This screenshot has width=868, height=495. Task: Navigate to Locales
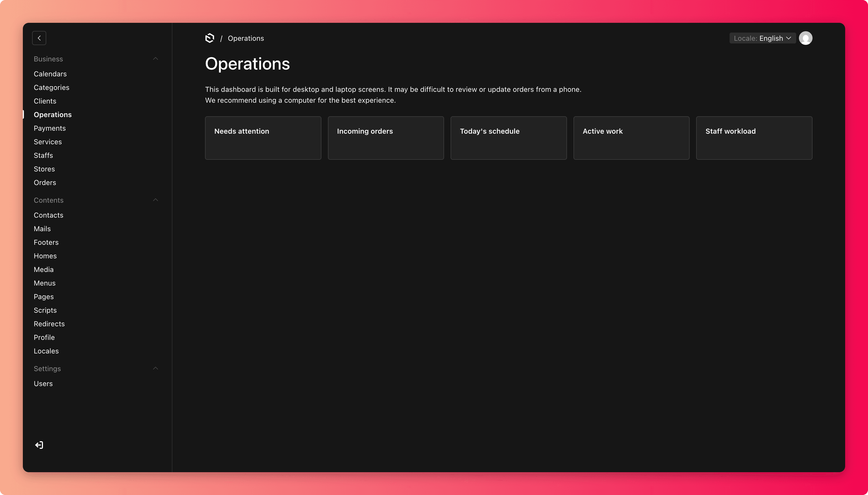46,351
